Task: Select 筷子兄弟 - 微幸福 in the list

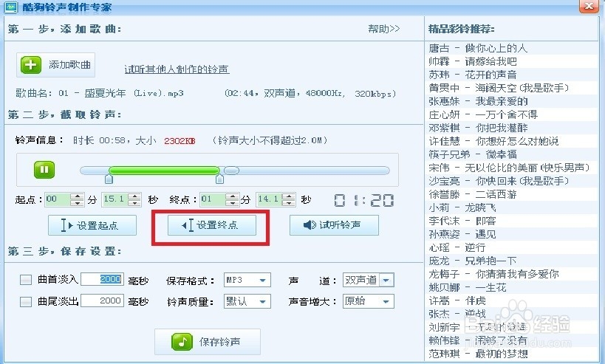Action: (513, 154)
